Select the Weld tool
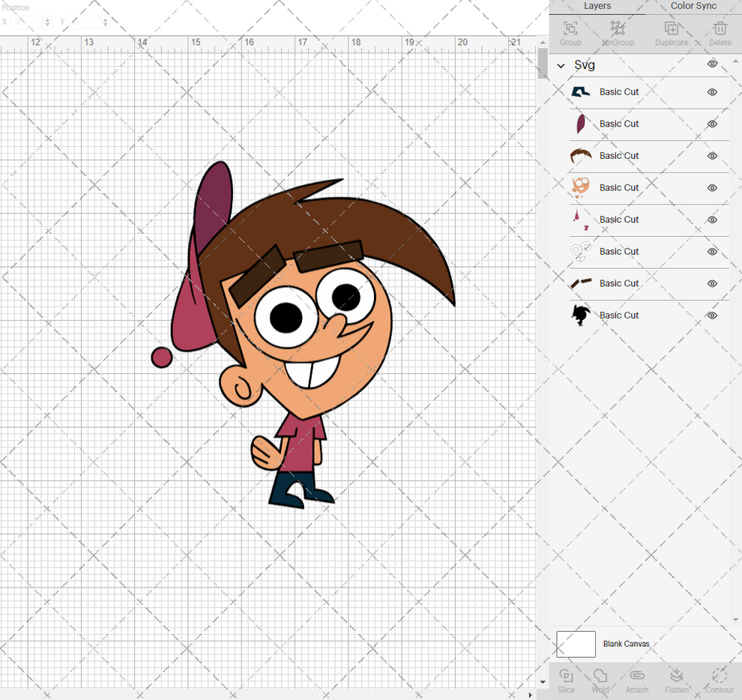 pyautogui.click(x=600, y=679)
